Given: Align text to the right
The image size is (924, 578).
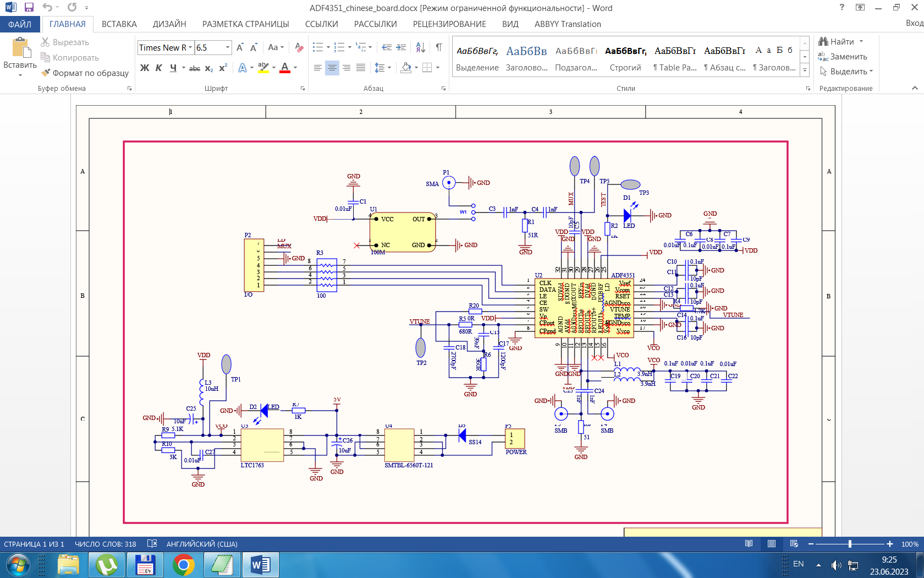Looking at the screenshot, I should click(346, 68).
